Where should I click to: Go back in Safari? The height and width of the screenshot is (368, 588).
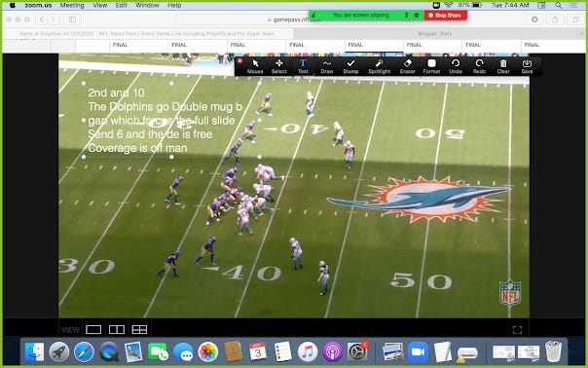(x=42, y=19)
